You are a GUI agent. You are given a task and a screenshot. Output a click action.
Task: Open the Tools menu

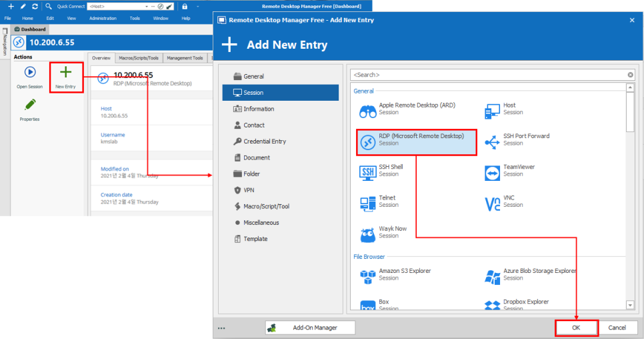click(x=135, y=18)
